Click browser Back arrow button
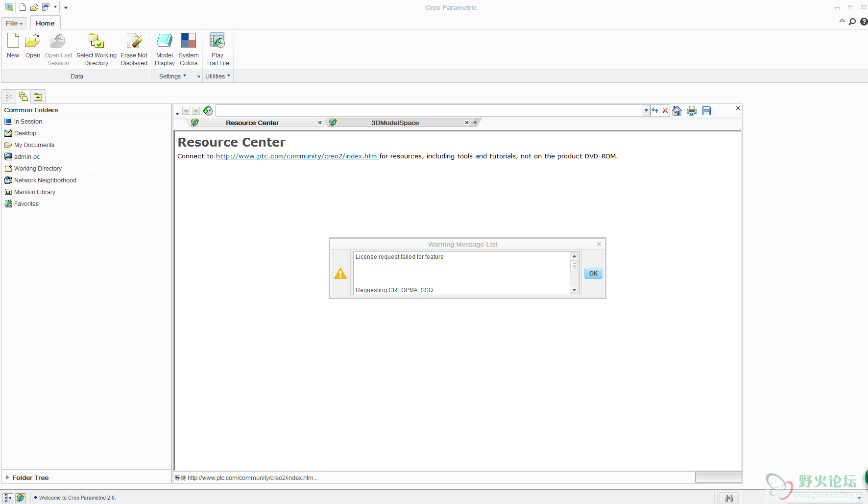Screen dimensions: 868x504 tap(186, 111)
